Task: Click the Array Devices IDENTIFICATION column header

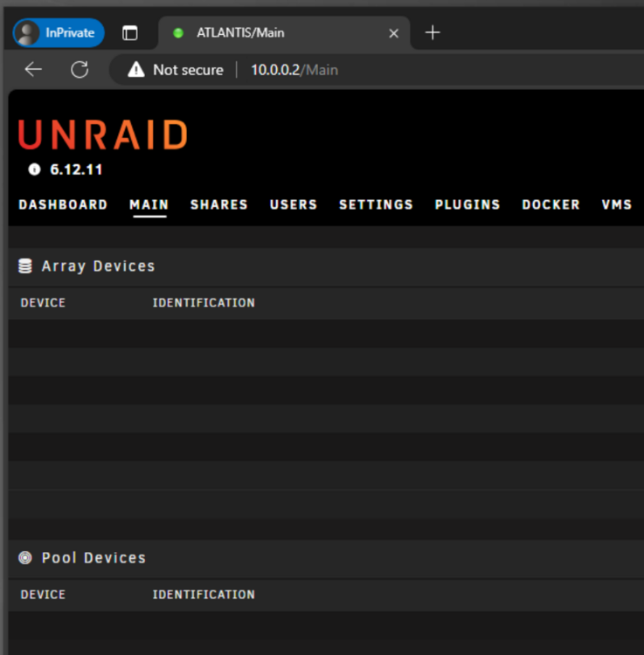Action: (204, 303)
